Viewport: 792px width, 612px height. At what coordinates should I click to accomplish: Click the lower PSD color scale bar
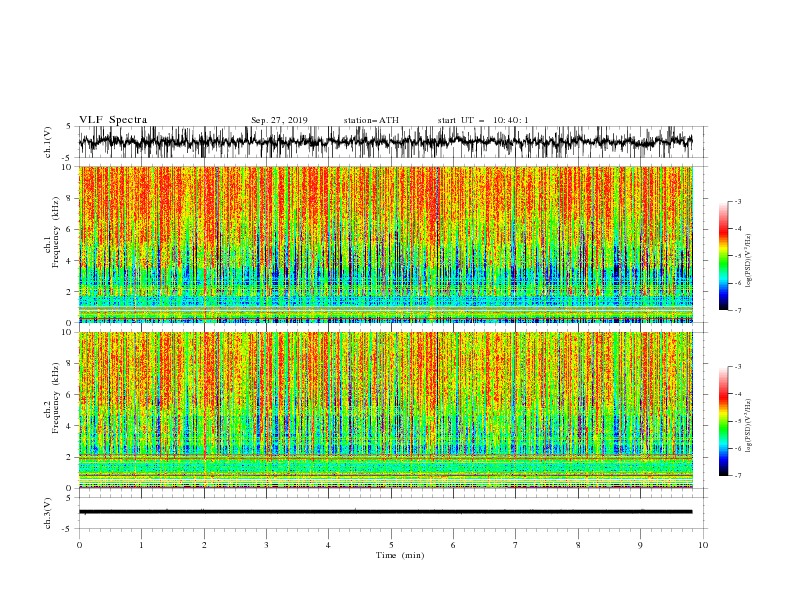coord(723,421)
